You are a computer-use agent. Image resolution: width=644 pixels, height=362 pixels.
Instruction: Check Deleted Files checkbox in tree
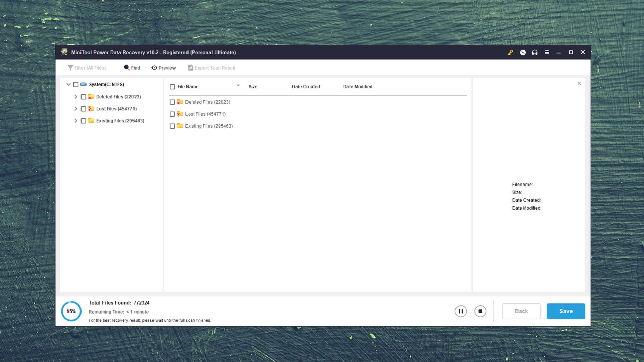[x=84, y=97]
